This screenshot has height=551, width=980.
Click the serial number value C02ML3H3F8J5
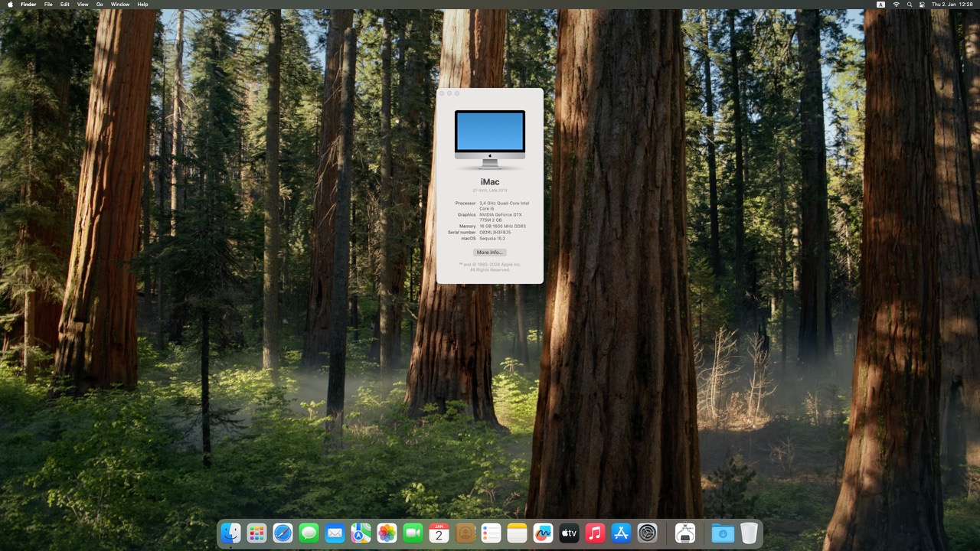tap(495, 233)
